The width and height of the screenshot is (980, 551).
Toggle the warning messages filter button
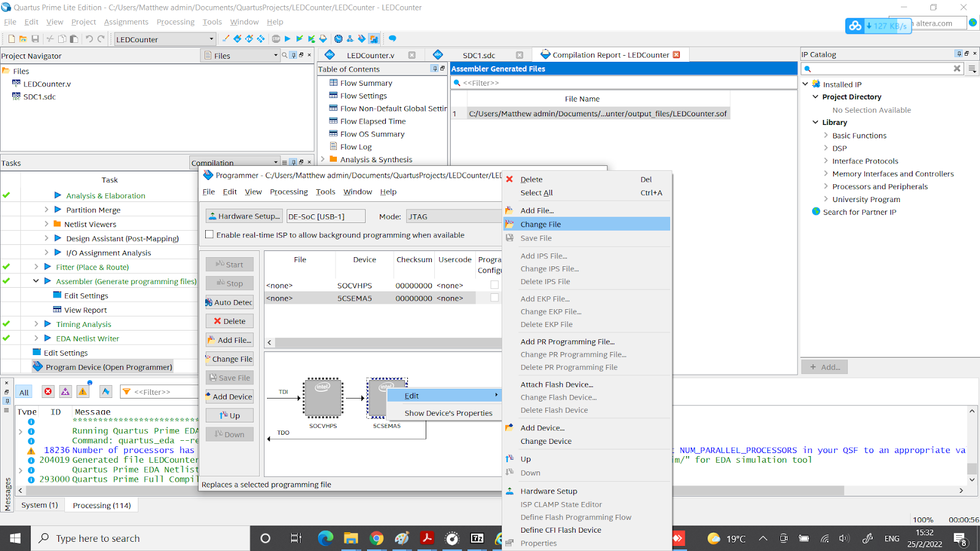[83, 391]
